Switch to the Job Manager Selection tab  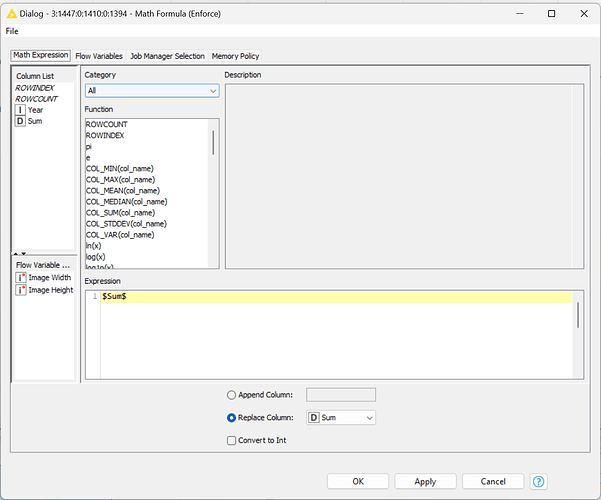167,56
